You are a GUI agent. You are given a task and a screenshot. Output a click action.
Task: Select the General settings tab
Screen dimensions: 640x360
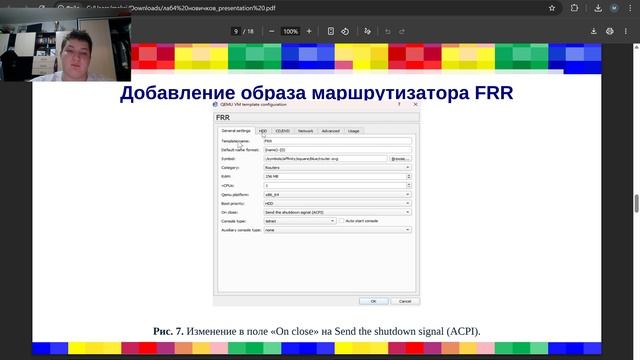(x=236, y=131)
